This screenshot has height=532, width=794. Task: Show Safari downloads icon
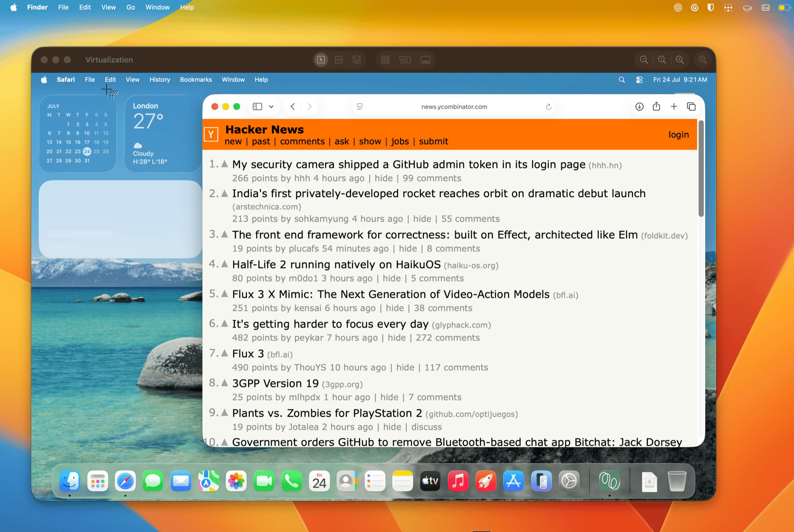[639, 106]
